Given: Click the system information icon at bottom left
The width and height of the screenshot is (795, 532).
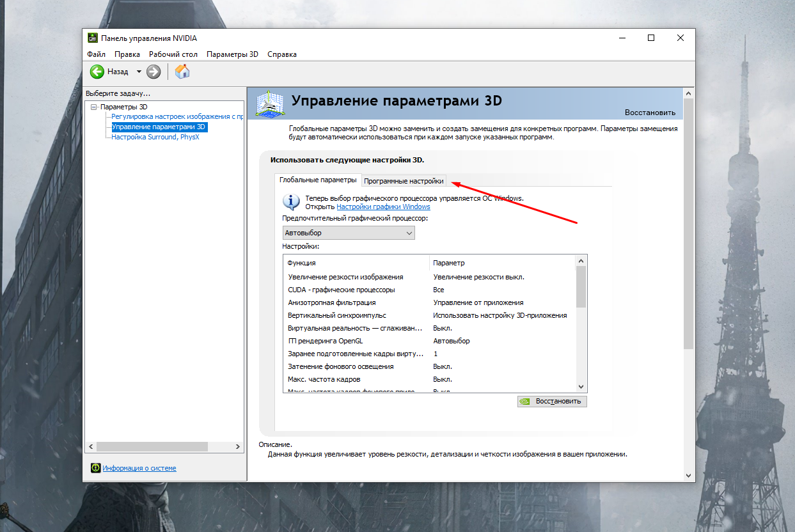Looking at the screenshot, I should (x=95, y=468).
